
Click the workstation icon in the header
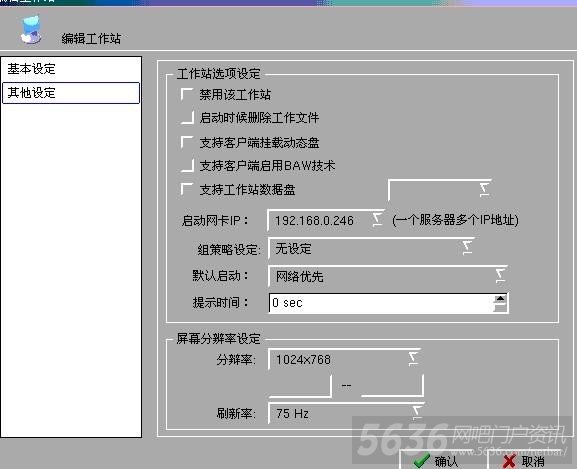[31, 29]
